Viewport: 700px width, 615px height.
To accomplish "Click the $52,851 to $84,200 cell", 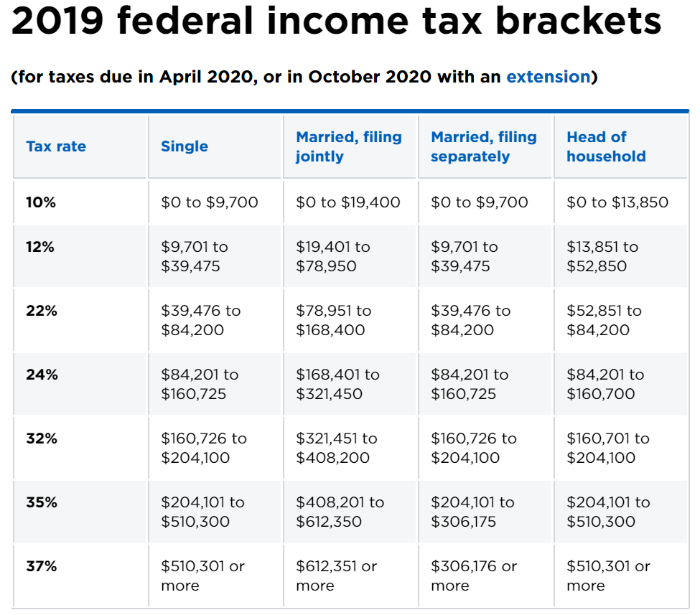I will [x=604, y=320].
